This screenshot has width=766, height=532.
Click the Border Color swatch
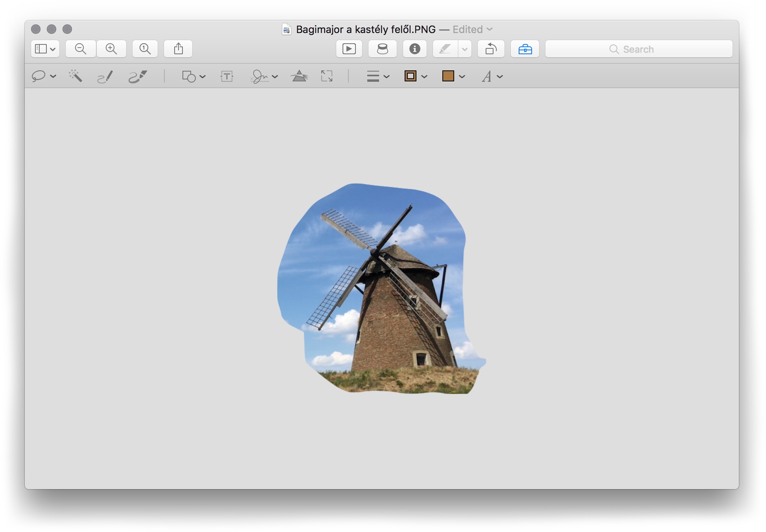(x=411, y=76)
